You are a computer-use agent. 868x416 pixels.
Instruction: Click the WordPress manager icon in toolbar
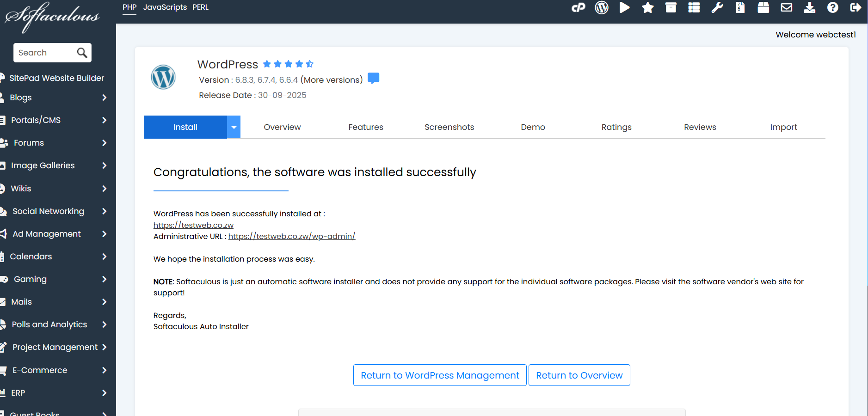tap(602, 7)
